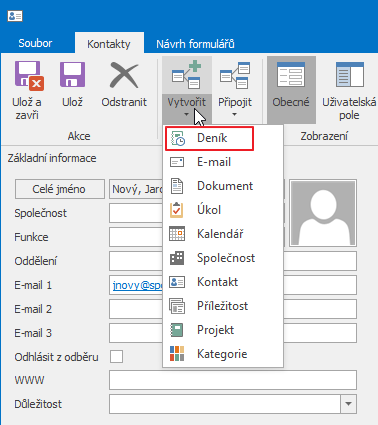The width and height of the screenshot is (378, 425).
Task: Click the E-mail envelope icon in menu
Action: [177, 162]
